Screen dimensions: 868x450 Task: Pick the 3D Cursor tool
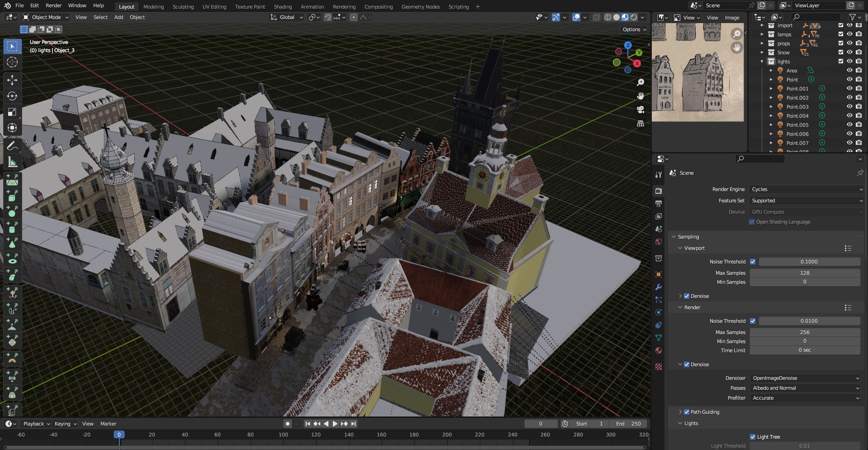coord(12,62)
